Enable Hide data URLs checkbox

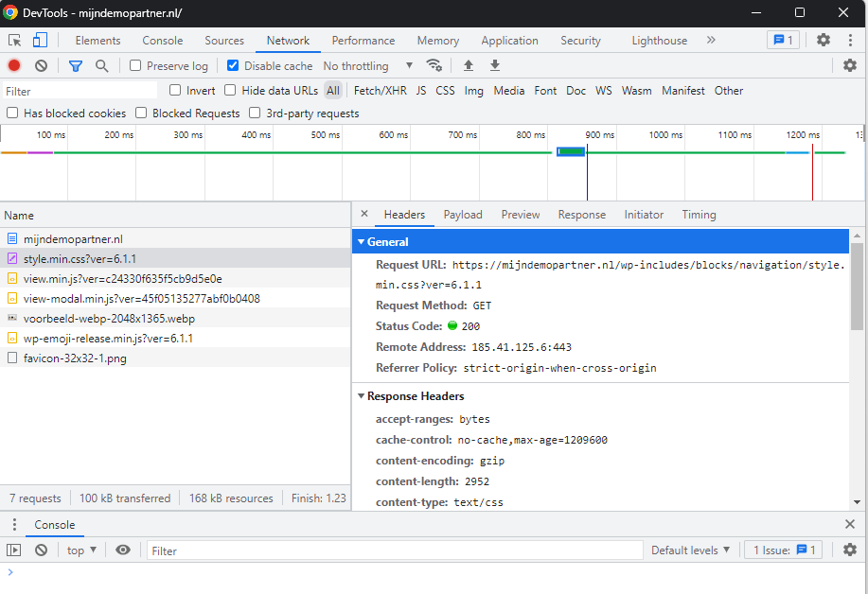click(x=230, y=90)
